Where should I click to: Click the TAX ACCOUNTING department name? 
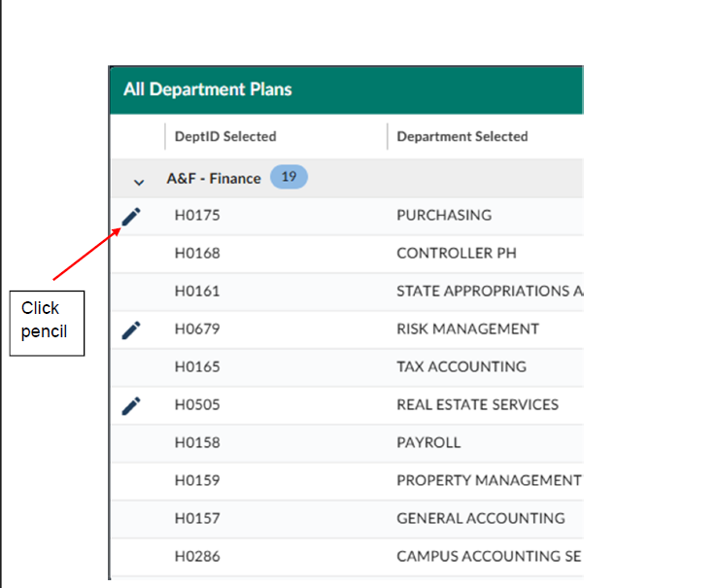tap(461, 367)
